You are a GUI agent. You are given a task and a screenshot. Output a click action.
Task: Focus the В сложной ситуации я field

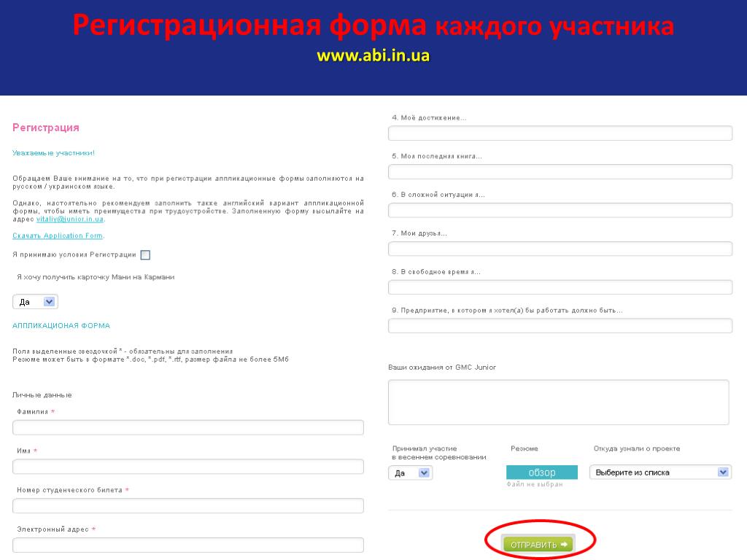(560, 210)
